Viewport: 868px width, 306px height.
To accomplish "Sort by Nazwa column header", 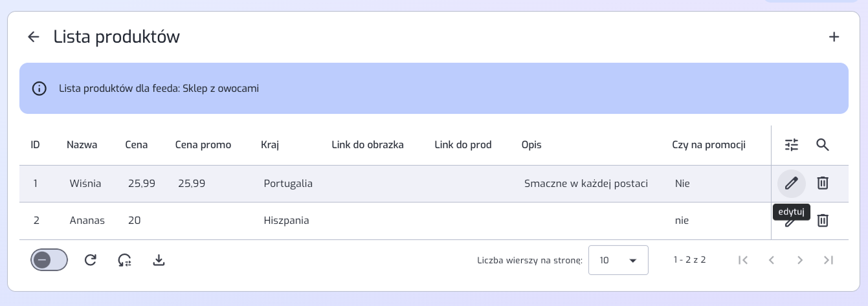I will [82, 145].
